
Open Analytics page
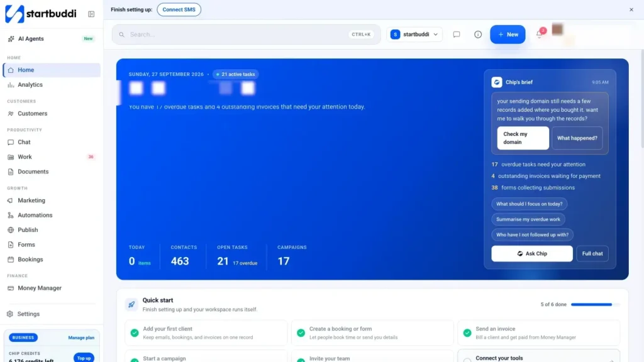coord(52,85)
